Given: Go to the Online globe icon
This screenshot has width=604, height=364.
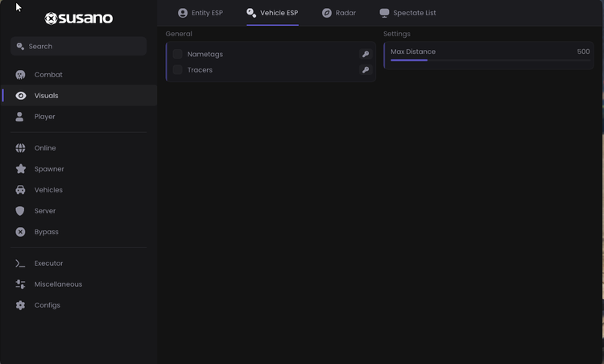Looking at the screenshot, I should click(20, 148).
